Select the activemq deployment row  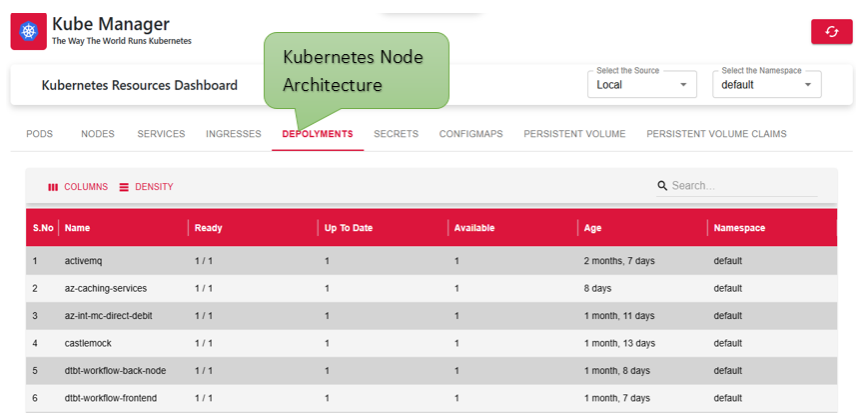click(432, 260)
